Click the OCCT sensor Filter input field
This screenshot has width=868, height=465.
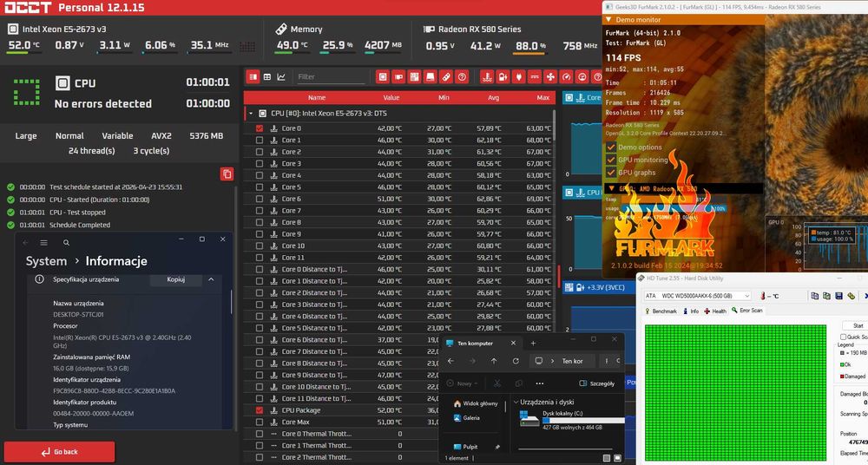[x=331, y=77]
